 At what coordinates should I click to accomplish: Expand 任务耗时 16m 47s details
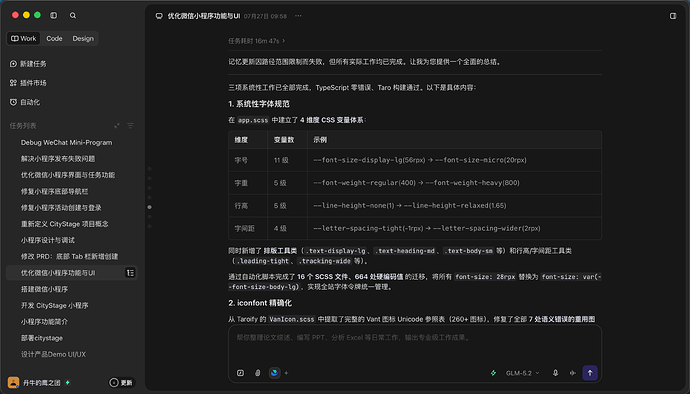coord(257,41)
